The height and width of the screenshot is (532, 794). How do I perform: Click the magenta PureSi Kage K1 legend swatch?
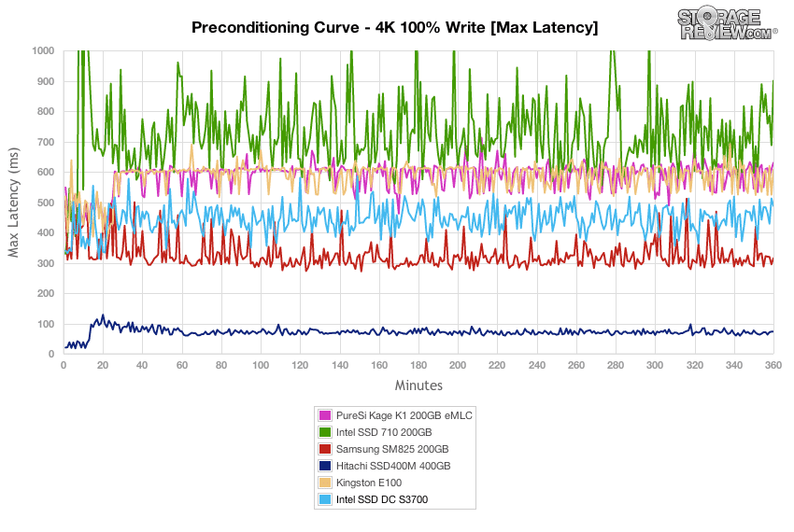[324, 415]
